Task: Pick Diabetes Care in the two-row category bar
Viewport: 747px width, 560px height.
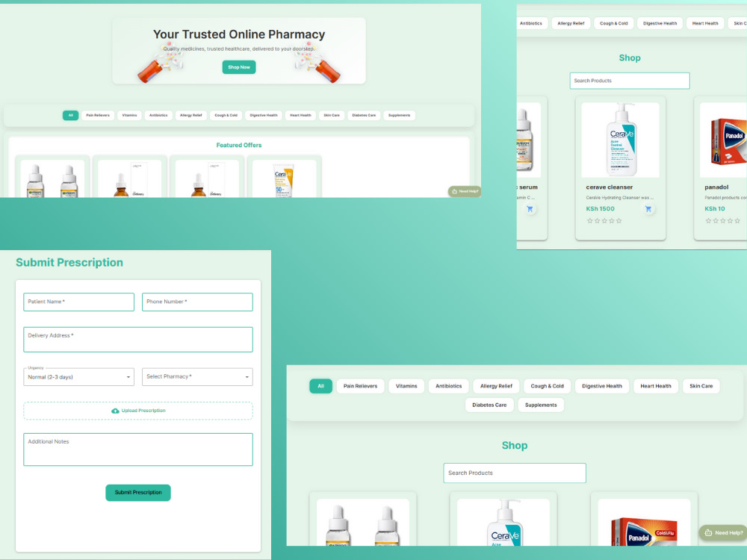Action: pos(489,405)
